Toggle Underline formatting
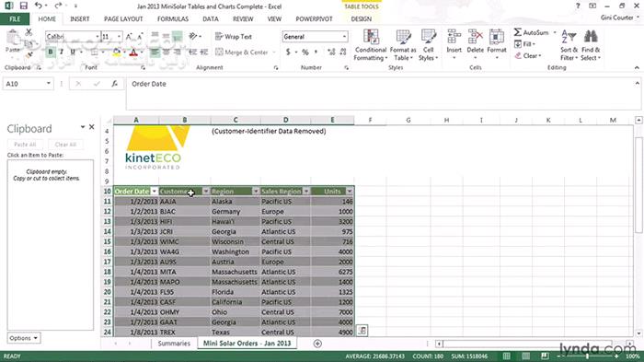Image resolution: width=644 pixels, height=362 pixels. tap(73, 53)
